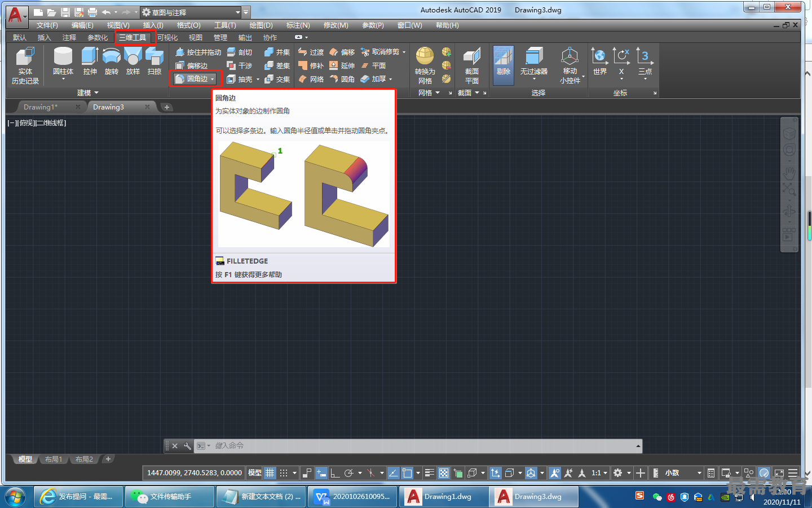This screenshot has width=812, height=508.
Task: Click the 过渡 surface blend tool
Action: (x=311, y=52)
